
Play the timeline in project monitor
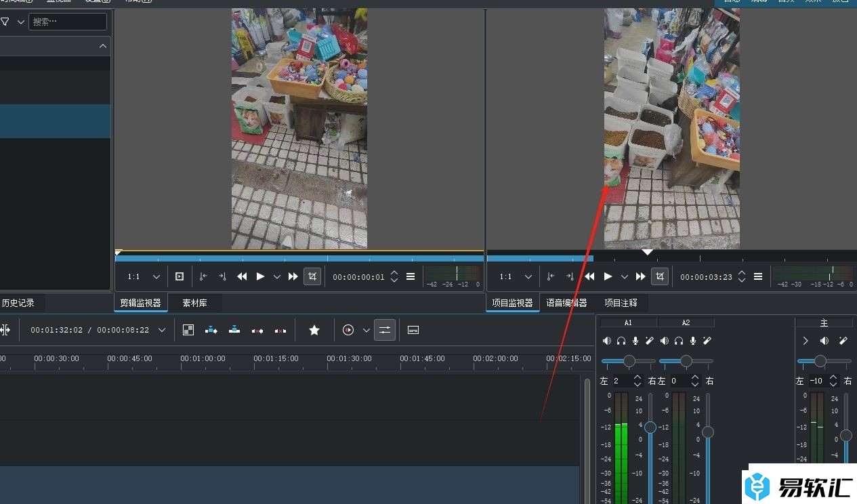click(x=608, y=276)
